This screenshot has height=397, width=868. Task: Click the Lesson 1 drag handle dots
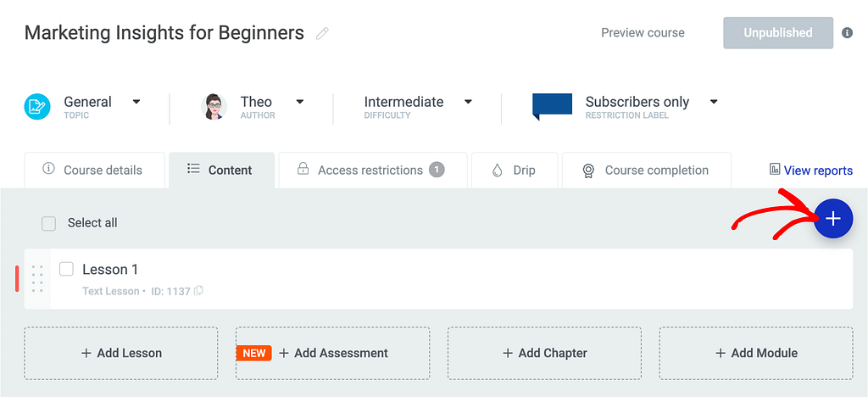pos(37,278)
